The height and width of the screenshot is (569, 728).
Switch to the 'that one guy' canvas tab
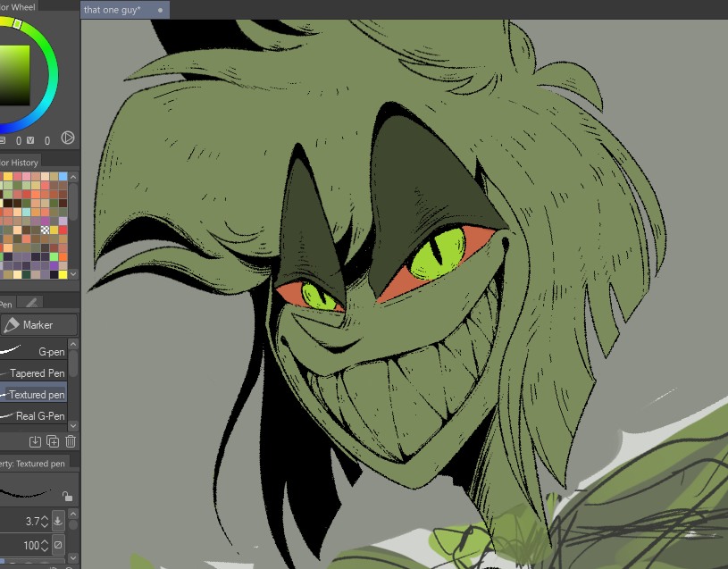(x=112, y=10)
